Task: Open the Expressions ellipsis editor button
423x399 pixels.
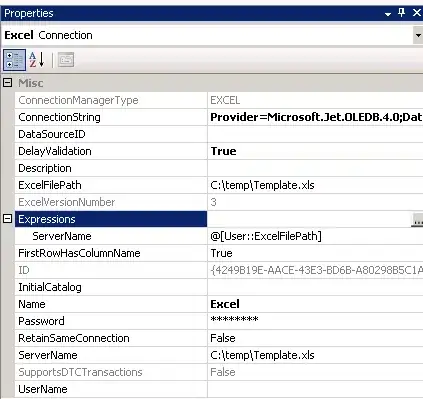Action: pyautogui.click(x=417, y=220)
